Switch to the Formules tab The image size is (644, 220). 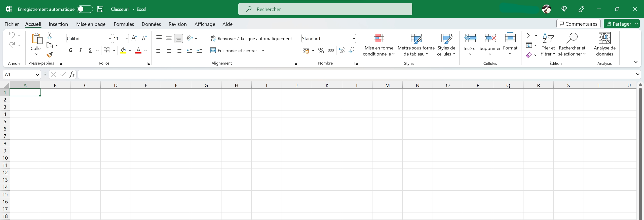pos(124,24)
